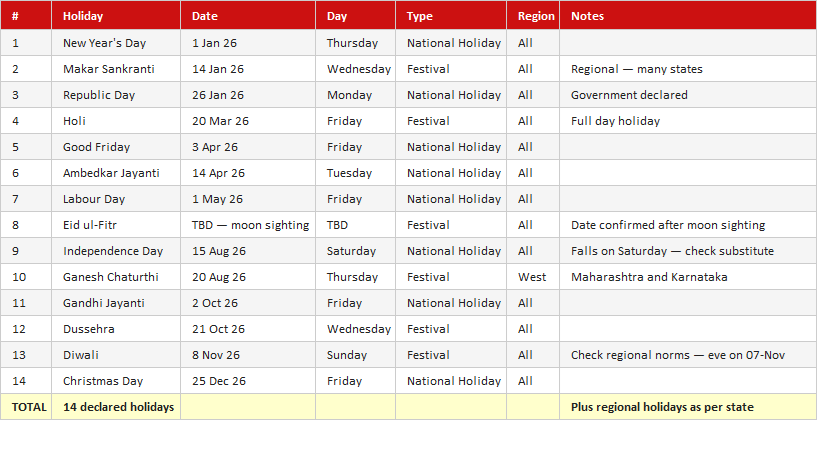Select Day cell in Gandhi Jayanti row

pos(355,303)
